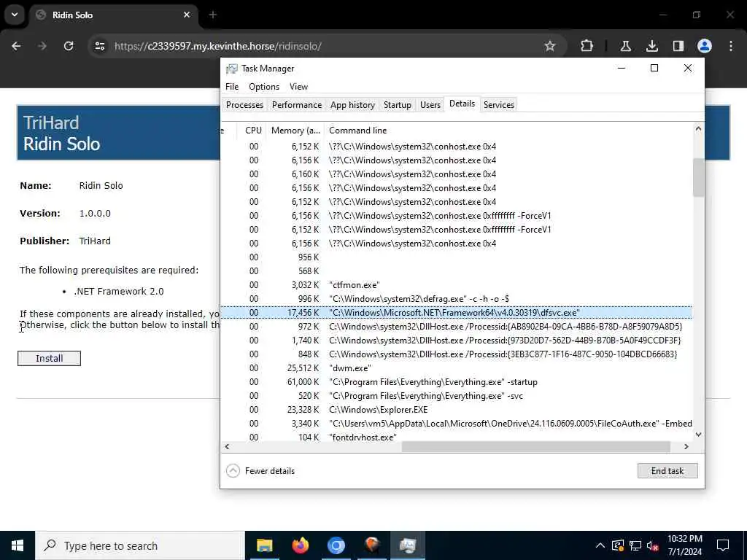This screenshot has width=747, height=560.
Task: Close the Ridin Solo browser tab
Action: (187, 15)
